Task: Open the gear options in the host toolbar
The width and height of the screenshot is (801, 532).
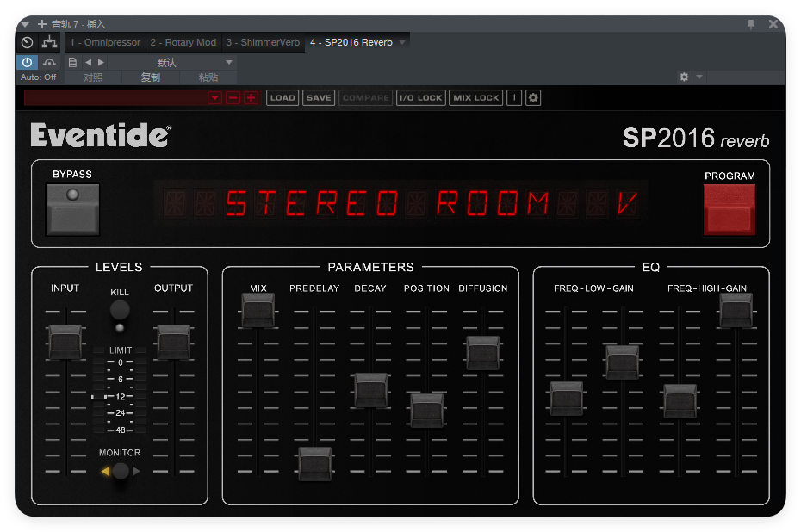Action: [684, 77]
